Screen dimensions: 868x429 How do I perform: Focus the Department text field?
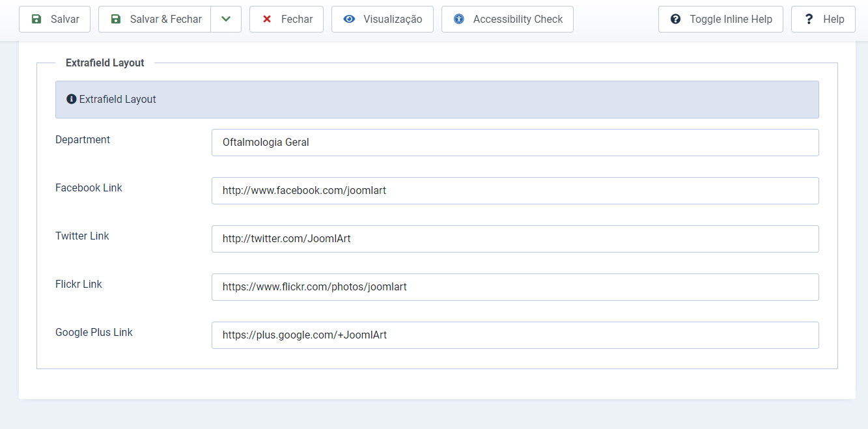point(514,143)
